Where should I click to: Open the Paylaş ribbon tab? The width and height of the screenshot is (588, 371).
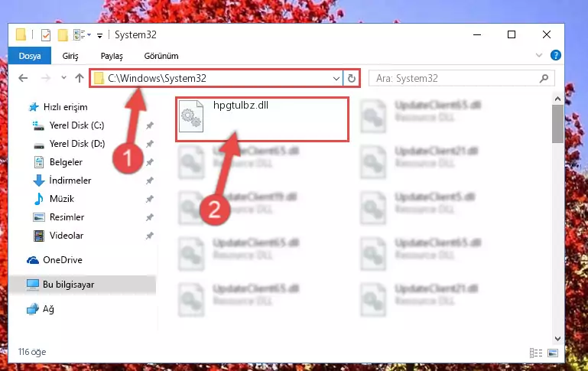[112, 56]
